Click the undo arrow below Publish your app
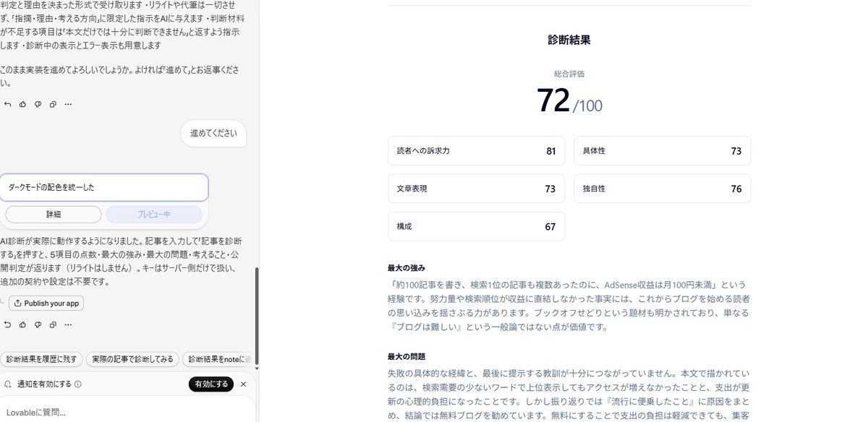 pos(7,324)
